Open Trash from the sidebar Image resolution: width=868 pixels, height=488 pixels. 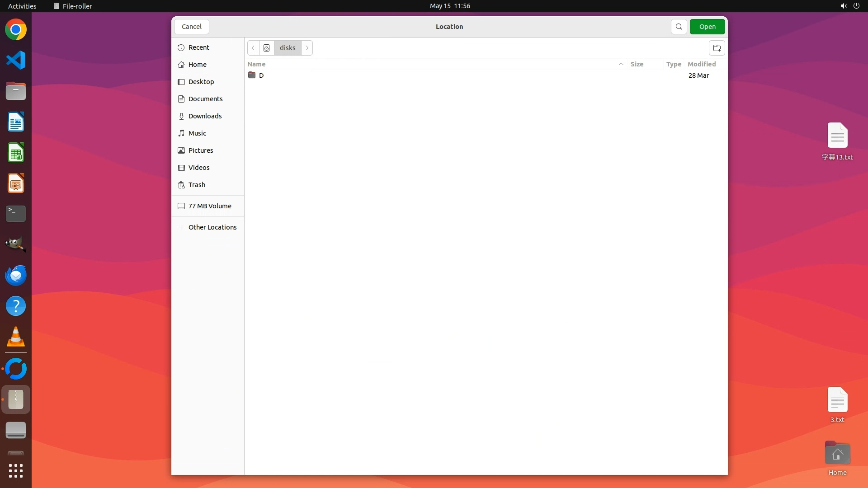[197, 185]
